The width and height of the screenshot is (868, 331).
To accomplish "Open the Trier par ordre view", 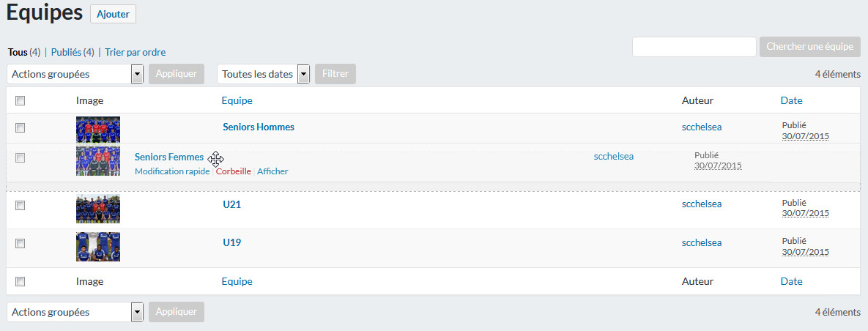I will (135, 52).
